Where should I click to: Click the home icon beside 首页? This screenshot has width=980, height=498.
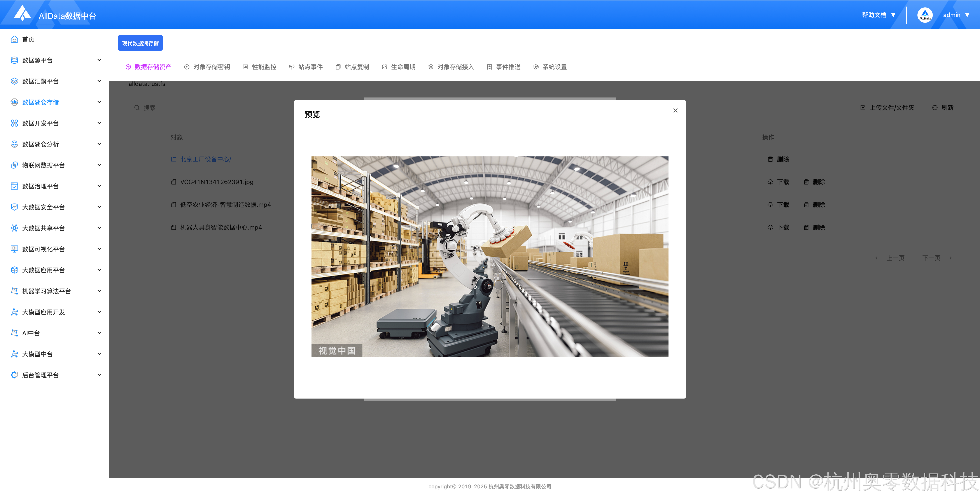(14, 39)
